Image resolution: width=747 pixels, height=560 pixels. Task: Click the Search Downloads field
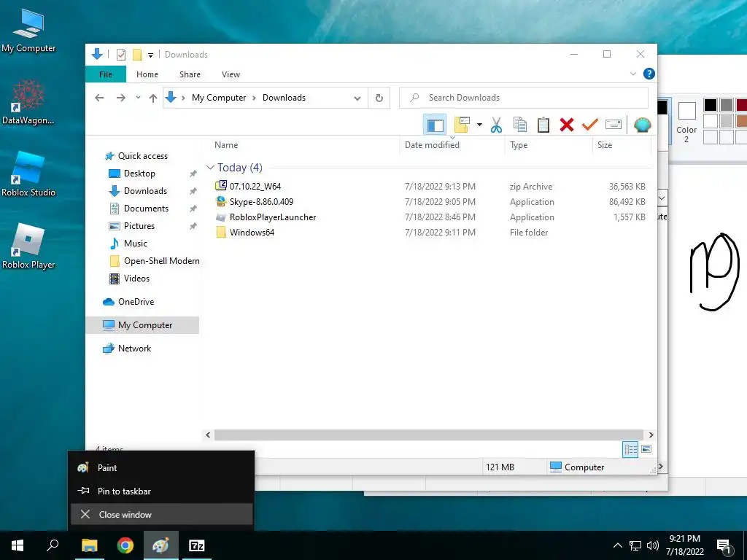point(524,98)
